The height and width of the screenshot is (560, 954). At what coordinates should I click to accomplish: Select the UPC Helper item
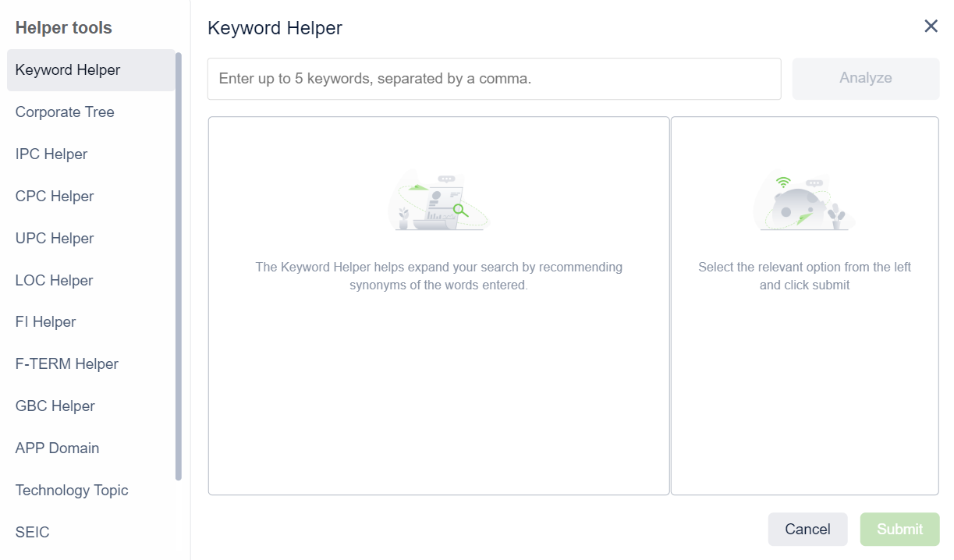pos(55,239)
